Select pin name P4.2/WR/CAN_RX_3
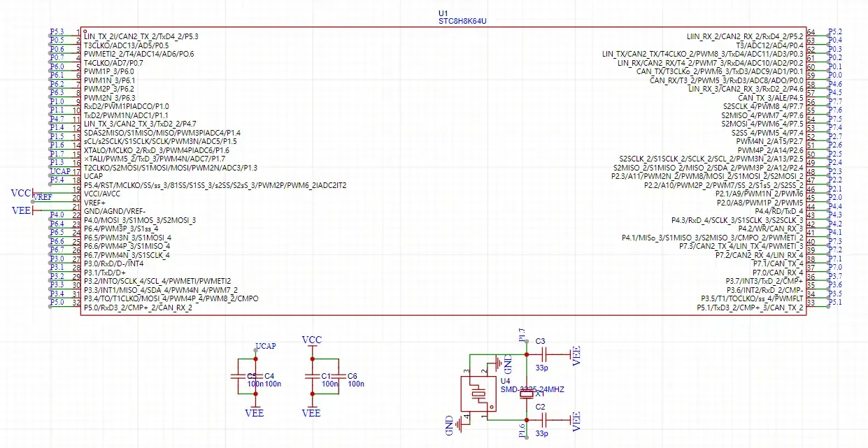Viewport: 868px width, 448px height. pos(770,229)
